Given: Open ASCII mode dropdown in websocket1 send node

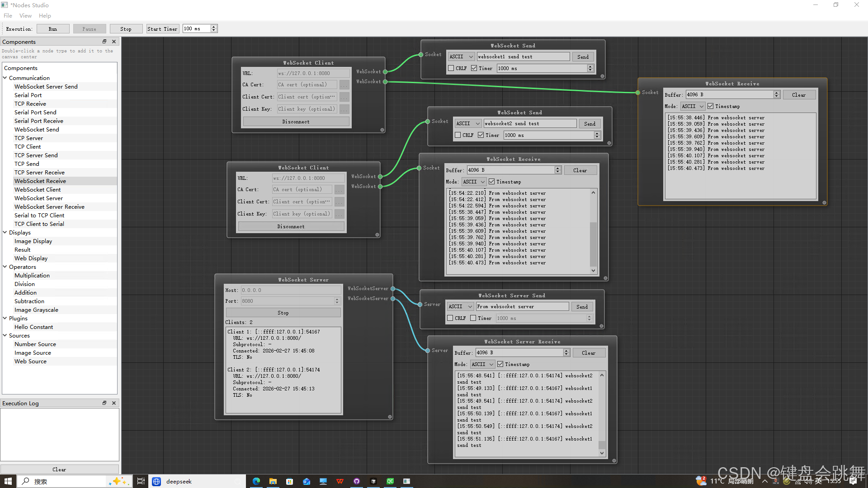Looking at the screenshot, I should pos(461,56).
